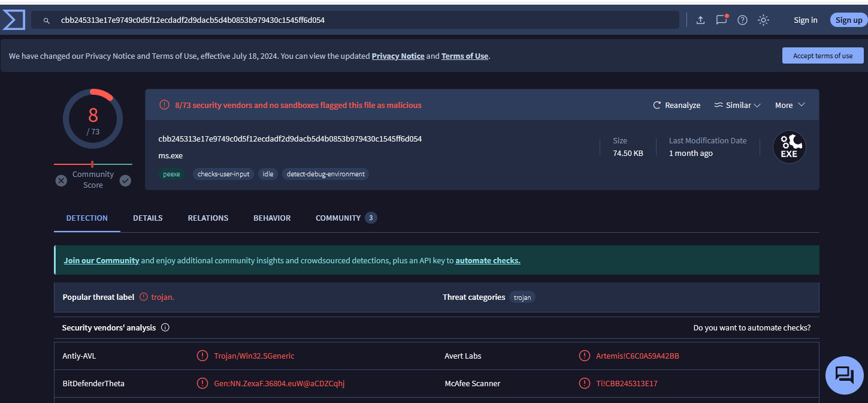Click the Ti!CBB245313E17 result
Screen dimensions: 868x403
(x=627, y=383)
